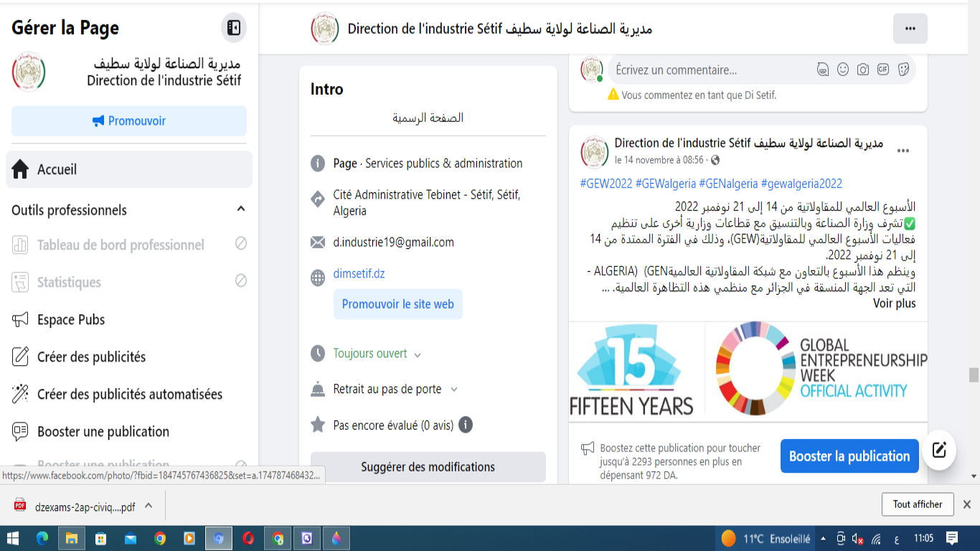
Task: Open the dzexams PDF download options arrow
Action: pos(149,505)
